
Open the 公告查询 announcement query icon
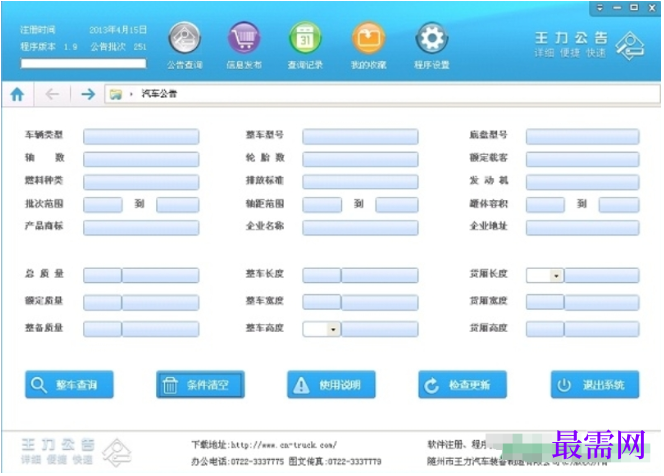(185, 39)
